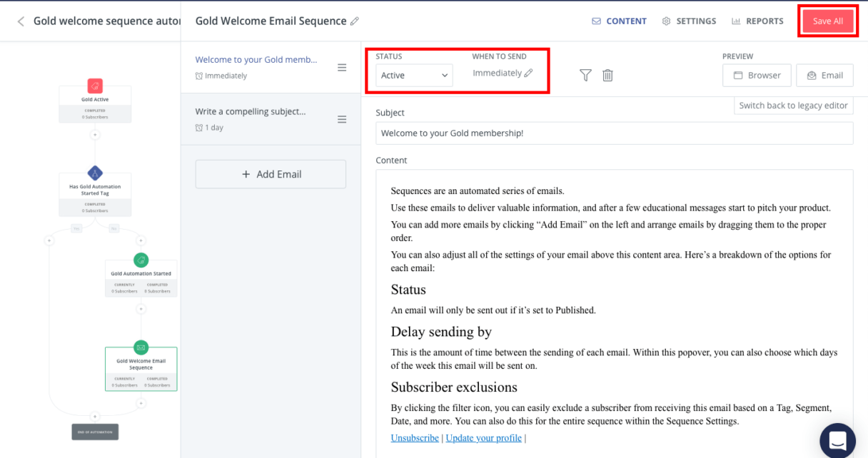This screenshot has height=458, width=868.
Task: Add a new email to the sequence
Action: point(271,174)
